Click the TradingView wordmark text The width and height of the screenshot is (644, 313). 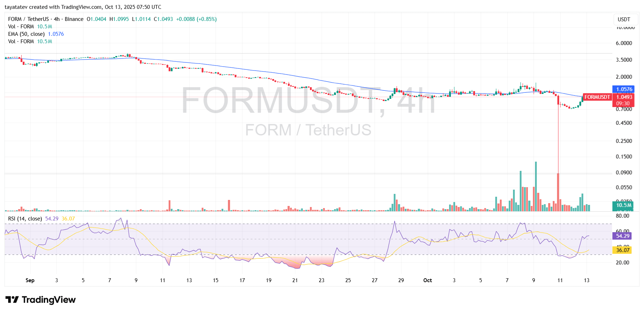[49, 300]
